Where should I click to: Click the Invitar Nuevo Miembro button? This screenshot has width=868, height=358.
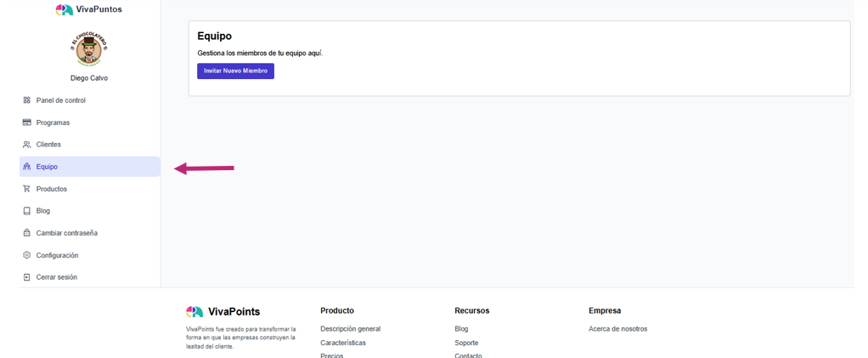pyautogui.click(x=236, y=71)
